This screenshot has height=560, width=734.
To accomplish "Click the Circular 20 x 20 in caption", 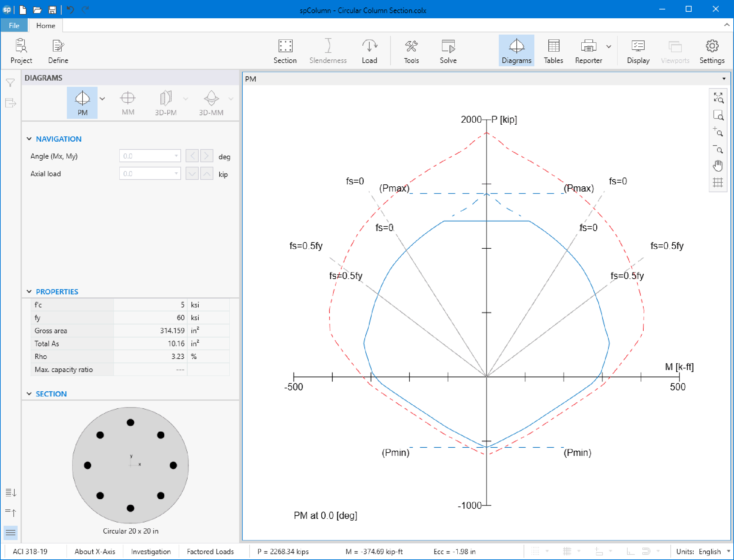I will 130,531.
